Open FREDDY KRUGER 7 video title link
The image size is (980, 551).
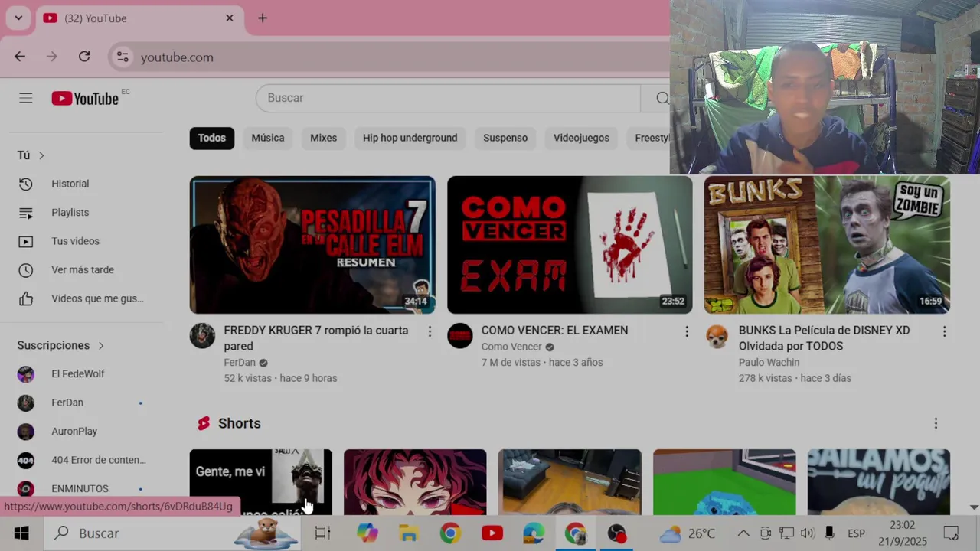[x=316, y=338]
